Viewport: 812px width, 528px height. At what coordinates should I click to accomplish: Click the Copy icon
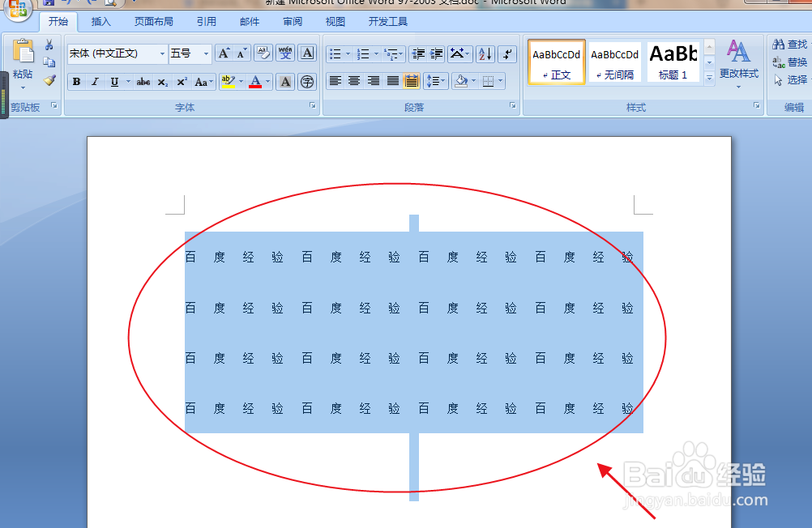click(x=49, y=62)
